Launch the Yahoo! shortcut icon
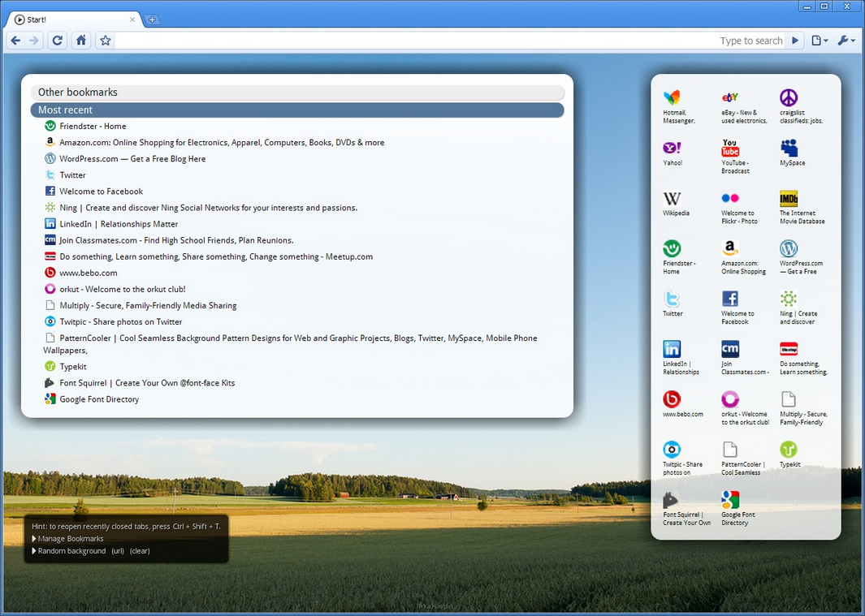 click(x=672, y=148)
